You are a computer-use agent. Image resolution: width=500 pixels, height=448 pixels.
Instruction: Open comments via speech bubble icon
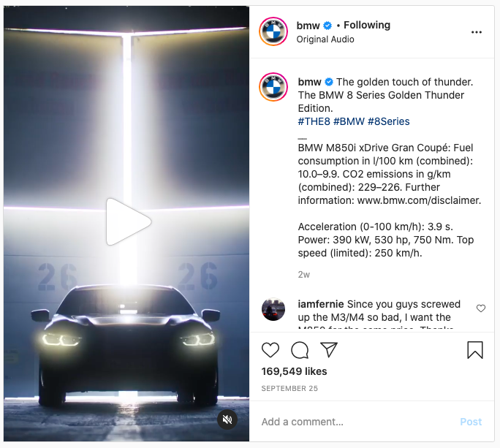click(x=300, y=350)
